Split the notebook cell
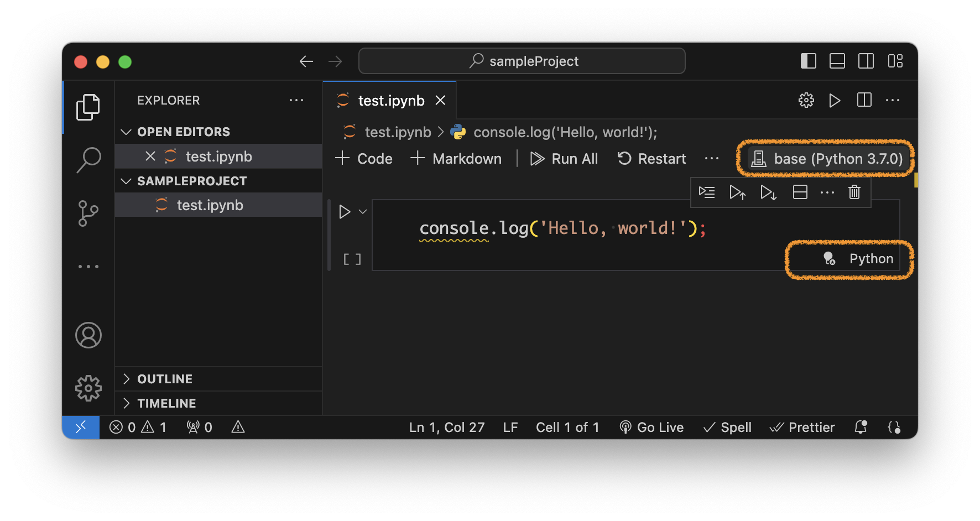This screenshot has width=980, height=521. click(x=800, y=192)
